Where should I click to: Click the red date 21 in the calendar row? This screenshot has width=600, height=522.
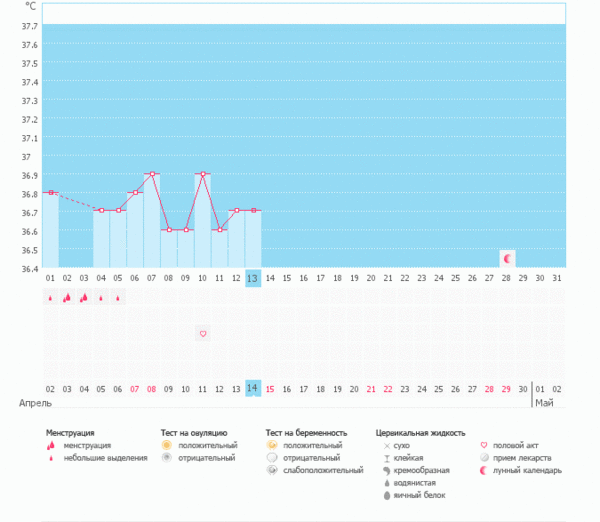pyautogui.click(x=371, y=388)
